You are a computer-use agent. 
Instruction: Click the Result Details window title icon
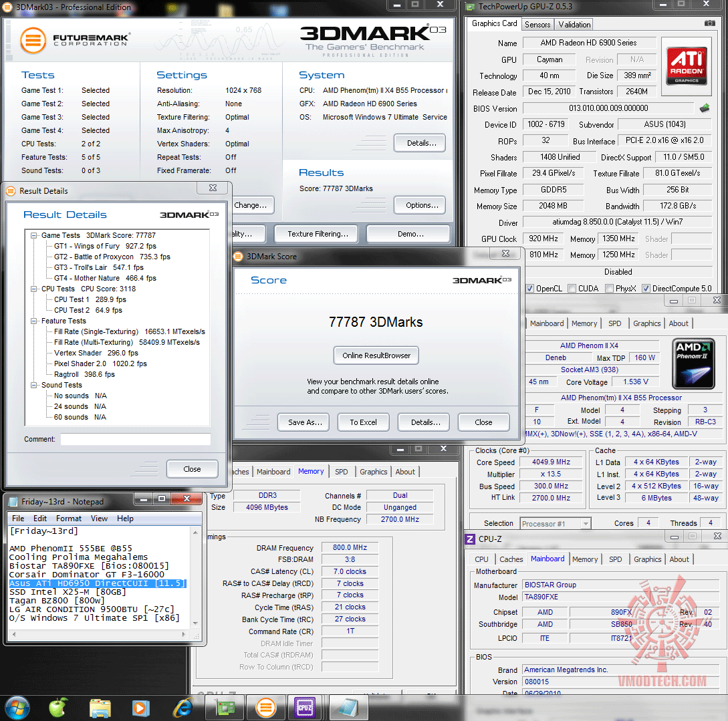11,190
